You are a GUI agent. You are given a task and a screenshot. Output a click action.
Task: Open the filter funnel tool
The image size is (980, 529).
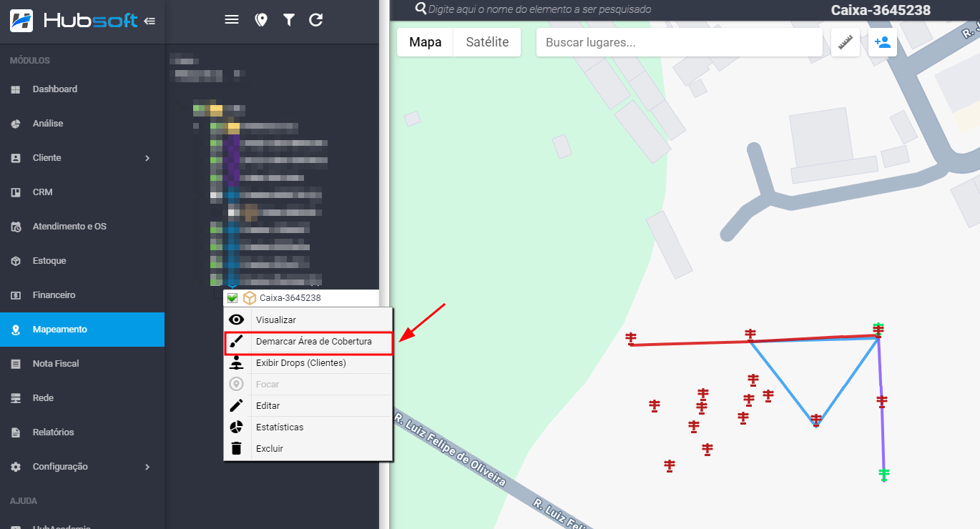[288, 20]
